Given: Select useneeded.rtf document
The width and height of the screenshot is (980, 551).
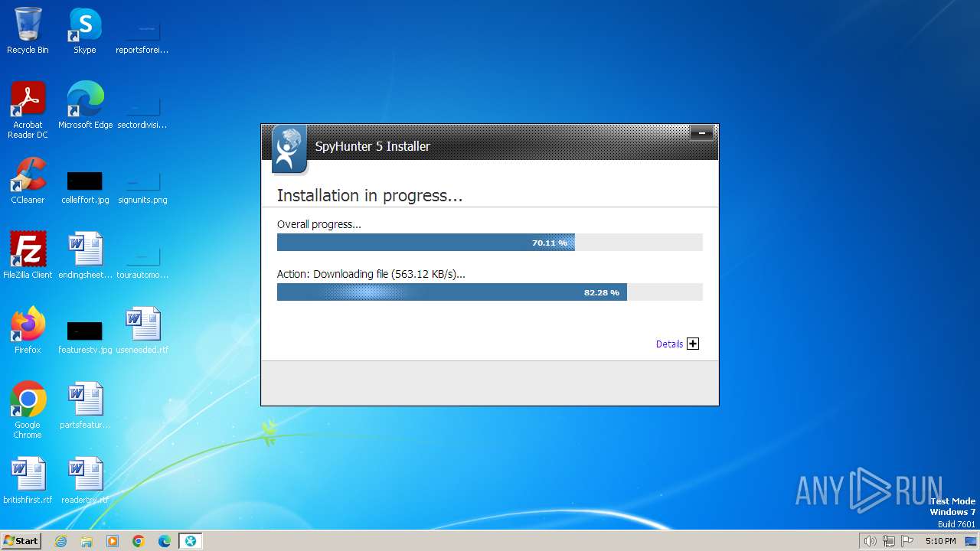Looking at the screenshot, I should [142, 331].
